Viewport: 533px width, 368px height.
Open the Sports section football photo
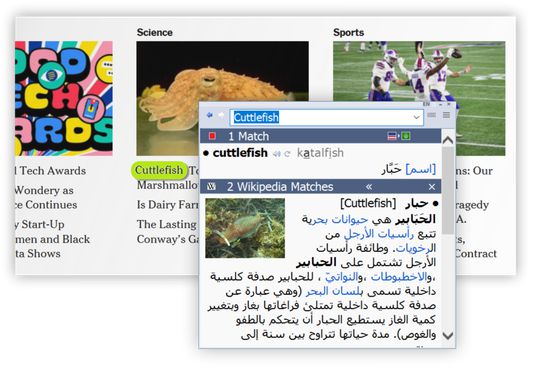419,99
